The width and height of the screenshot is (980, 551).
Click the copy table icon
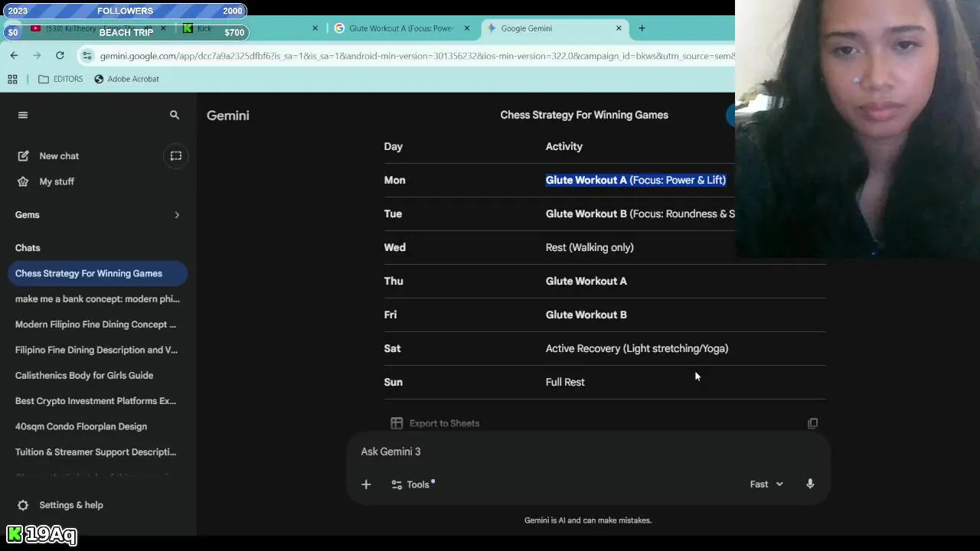point(812,423)
